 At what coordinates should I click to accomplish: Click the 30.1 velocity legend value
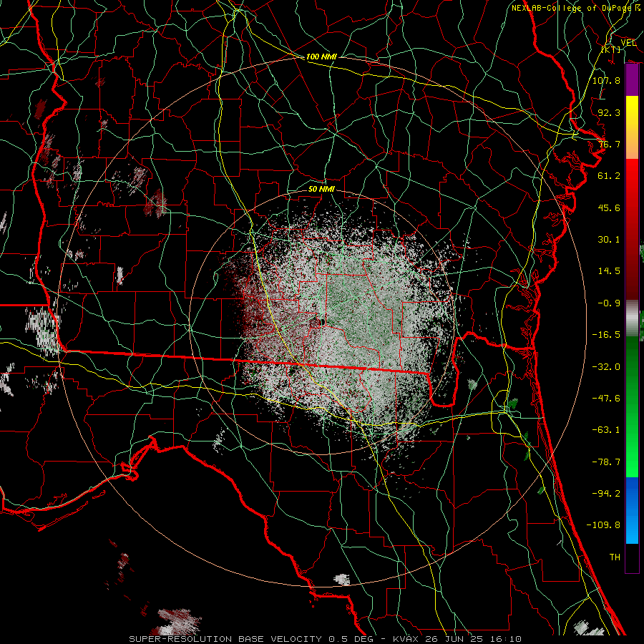click(609, 240)
